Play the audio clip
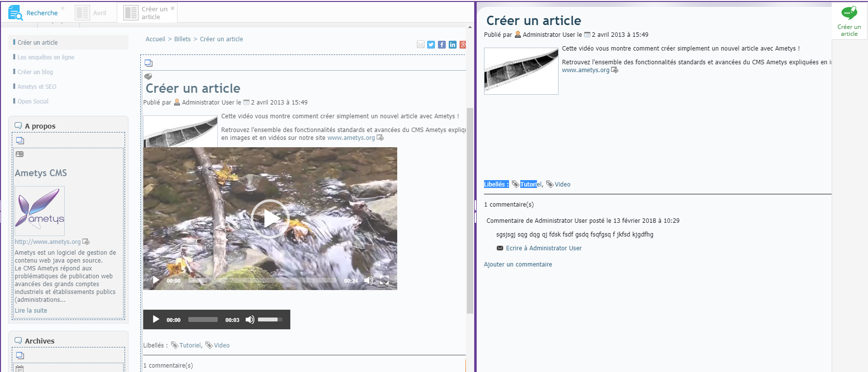 pos(156,319)
